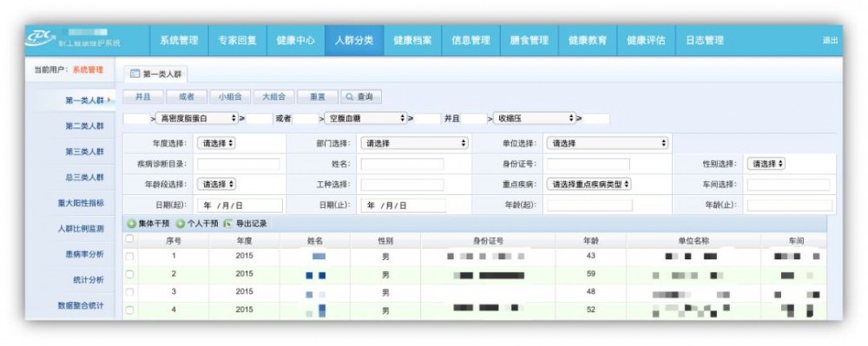Screen dimensions: 868x346
Task: Open the 请选择重点疾病类型 dropdown
Action: 589,184
